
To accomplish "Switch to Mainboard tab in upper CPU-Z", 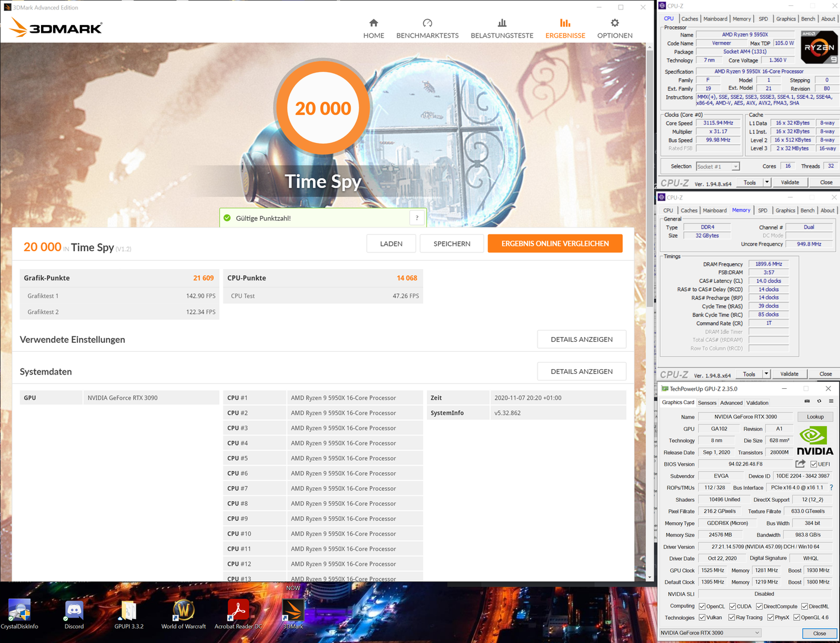I will coord(715,19).
